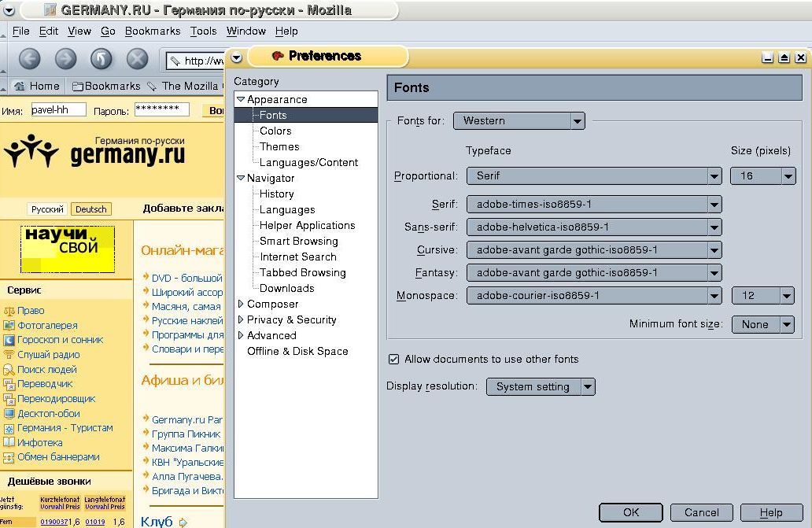The height and width of the screenshot is (528, 812).
Task: Open the Bookmarks folder in the personal toolbar
Action: [x=107, y=86]
